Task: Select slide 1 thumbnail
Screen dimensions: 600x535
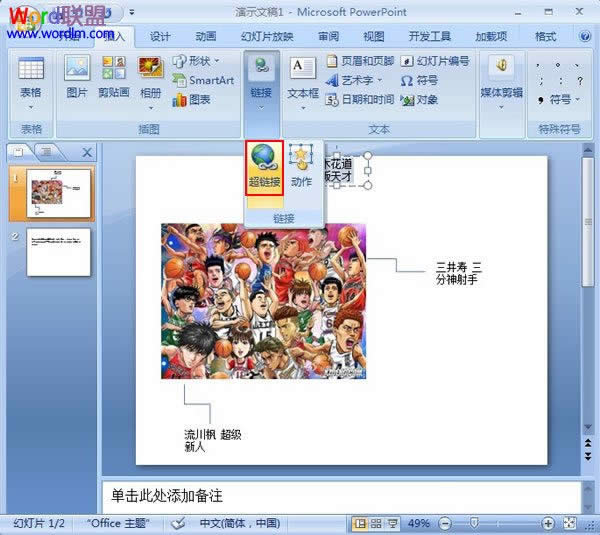Action: [59, 194]
